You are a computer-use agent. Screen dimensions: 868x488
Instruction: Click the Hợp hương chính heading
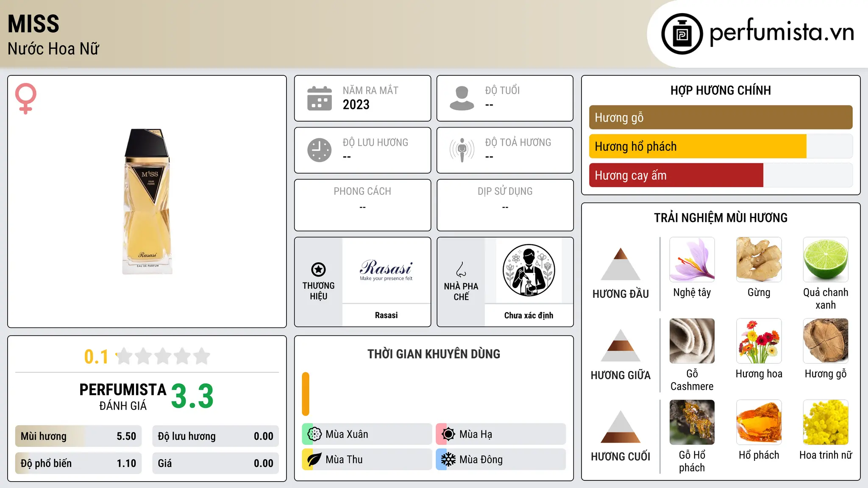coord(721,90)
